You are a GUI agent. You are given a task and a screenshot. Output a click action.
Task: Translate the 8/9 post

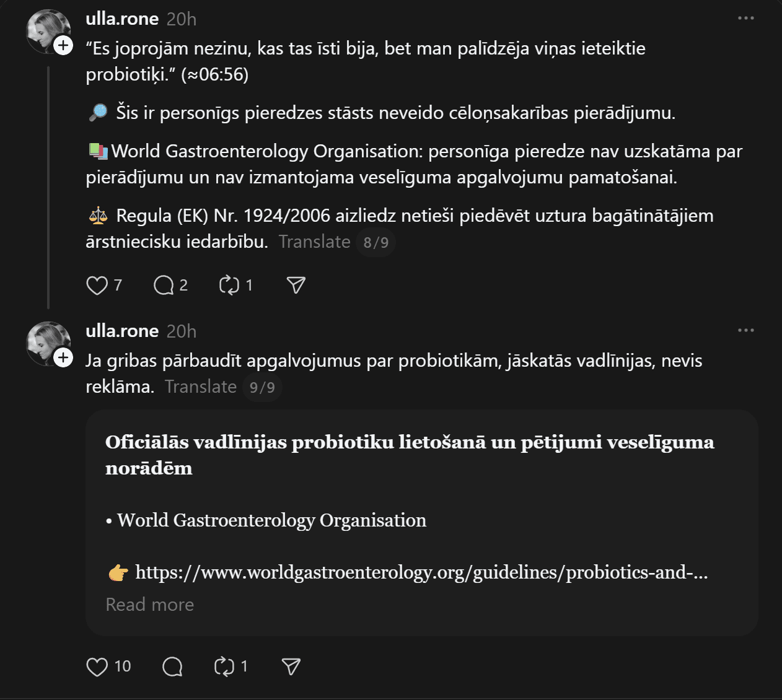point(314,242)
